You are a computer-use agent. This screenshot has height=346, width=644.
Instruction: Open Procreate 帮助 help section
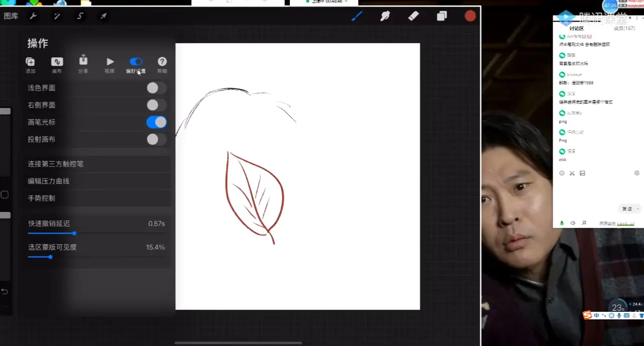[162, 64]
